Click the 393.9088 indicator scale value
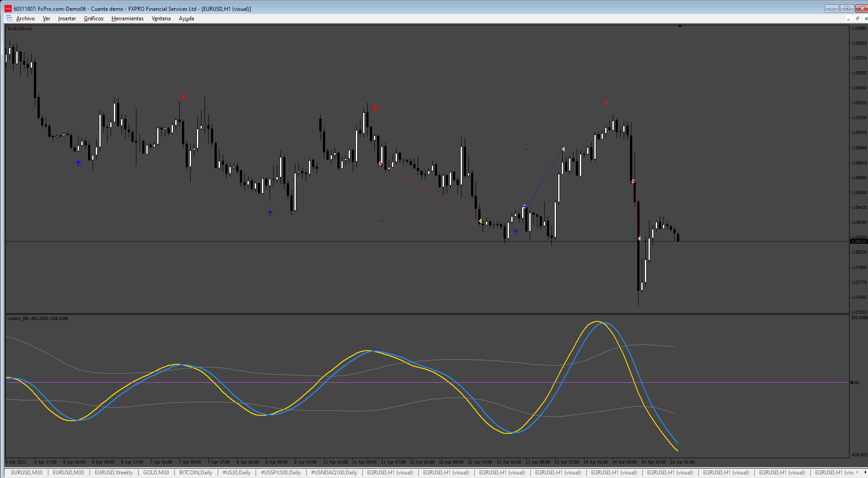This screenshot has width=868, height=478. (859, 318)
